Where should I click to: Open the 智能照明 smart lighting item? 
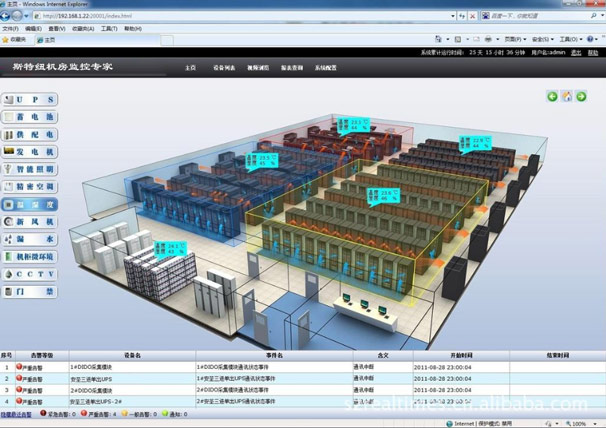coord(30,169)
